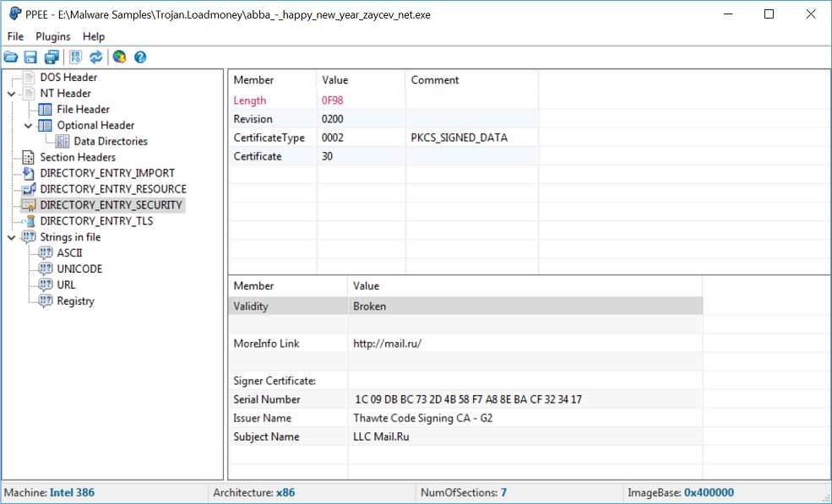Click the Strings in file speech-bubble icon
This screenshot has height=504, width=832.
(29, 236)
